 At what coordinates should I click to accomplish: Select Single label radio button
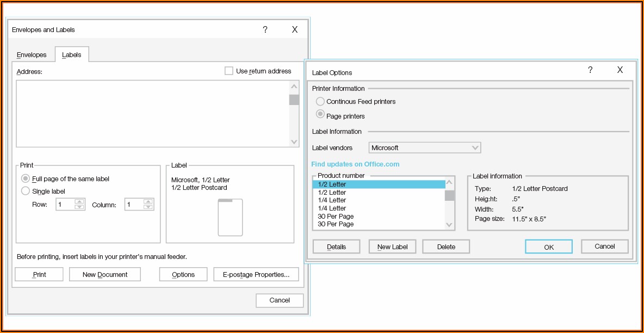26,191
